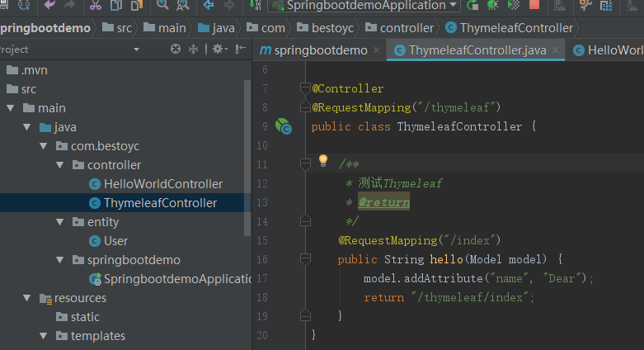This screenshot has height=350, width=644.
Task: Run the application with green Run icon
Action: [472, 4]
